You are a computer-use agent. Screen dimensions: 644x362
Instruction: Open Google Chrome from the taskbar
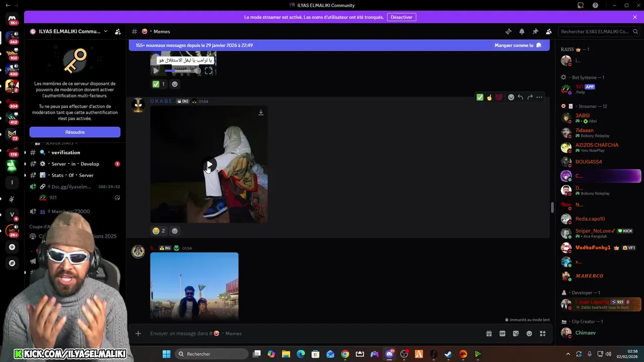345,354
